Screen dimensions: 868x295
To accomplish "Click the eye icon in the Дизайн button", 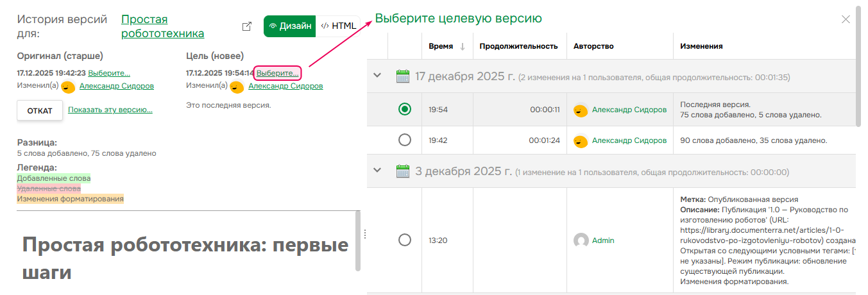I will coord(273,26).
